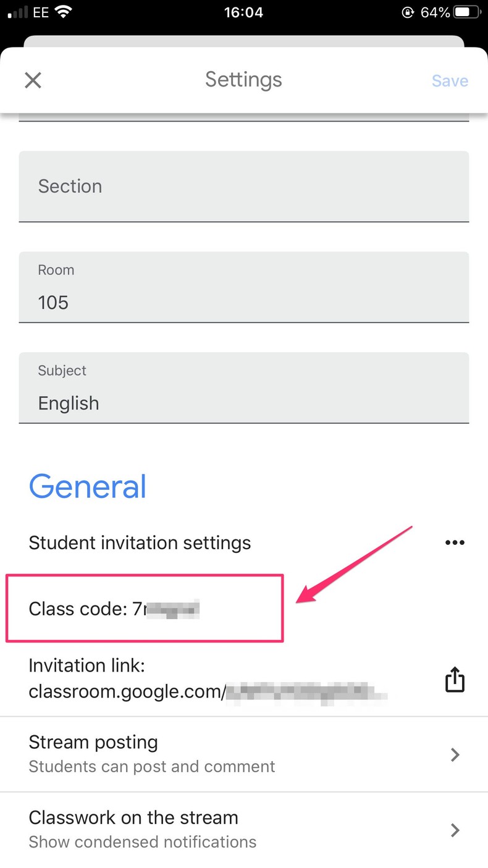
Task: Tap the General section heading
Action: (x=87, y=487)
